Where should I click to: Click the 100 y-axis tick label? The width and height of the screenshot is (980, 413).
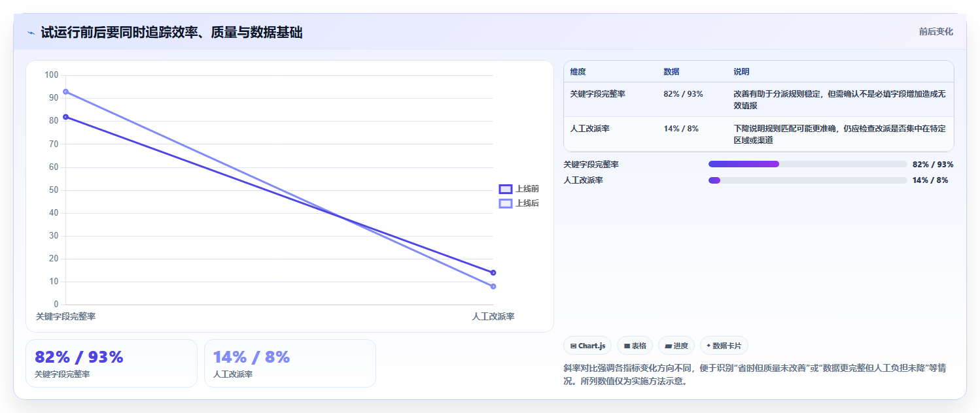click(52, 74)
